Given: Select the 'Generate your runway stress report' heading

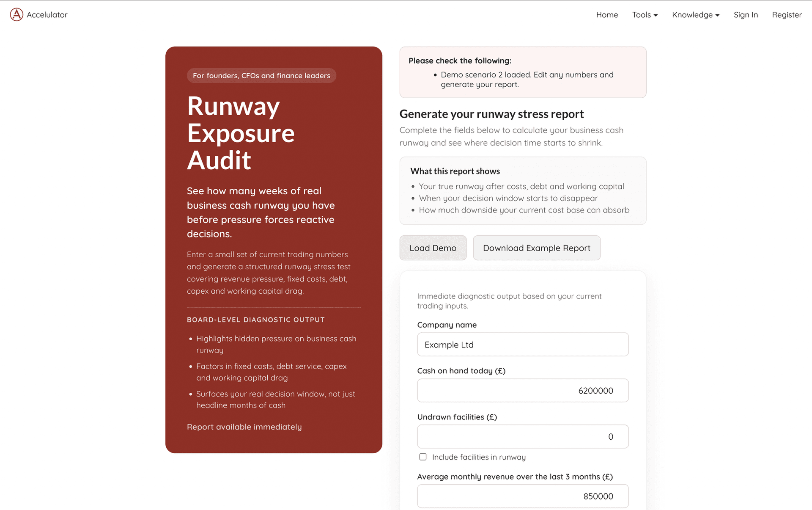Looking at the screenshot, I should point(491,114).
